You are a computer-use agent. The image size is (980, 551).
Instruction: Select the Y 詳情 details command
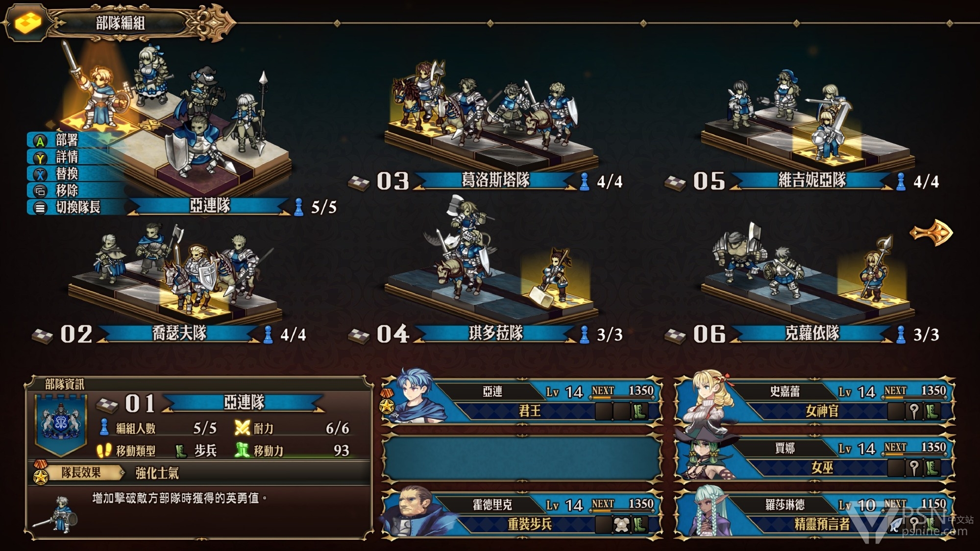point(55,157)
